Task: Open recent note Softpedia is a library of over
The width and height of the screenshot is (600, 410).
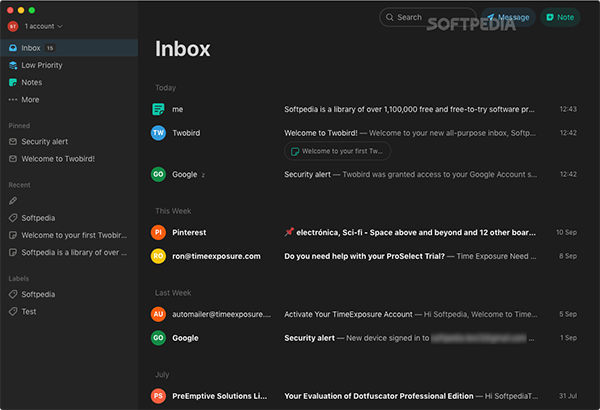Action: click(x=74, y=252)
